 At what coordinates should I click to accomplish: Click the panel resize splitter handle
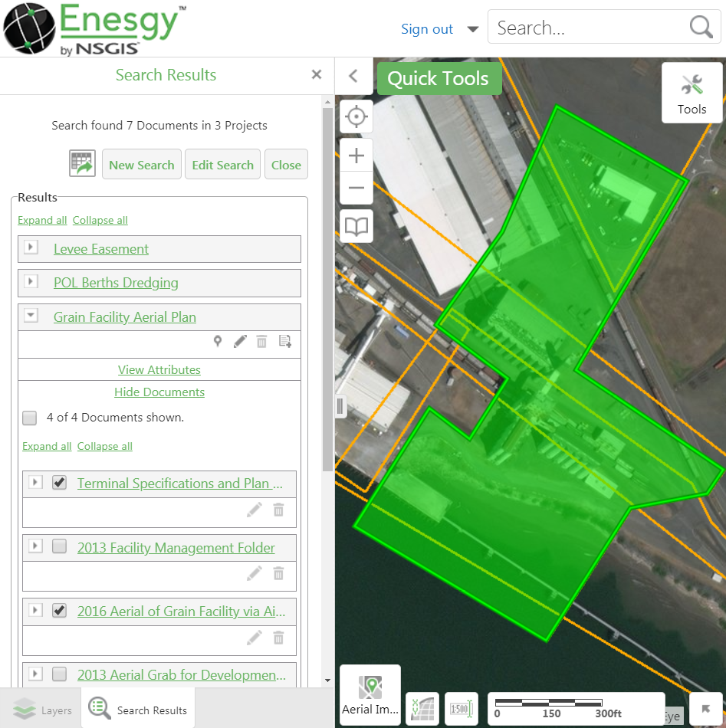(x=340, y=406)
